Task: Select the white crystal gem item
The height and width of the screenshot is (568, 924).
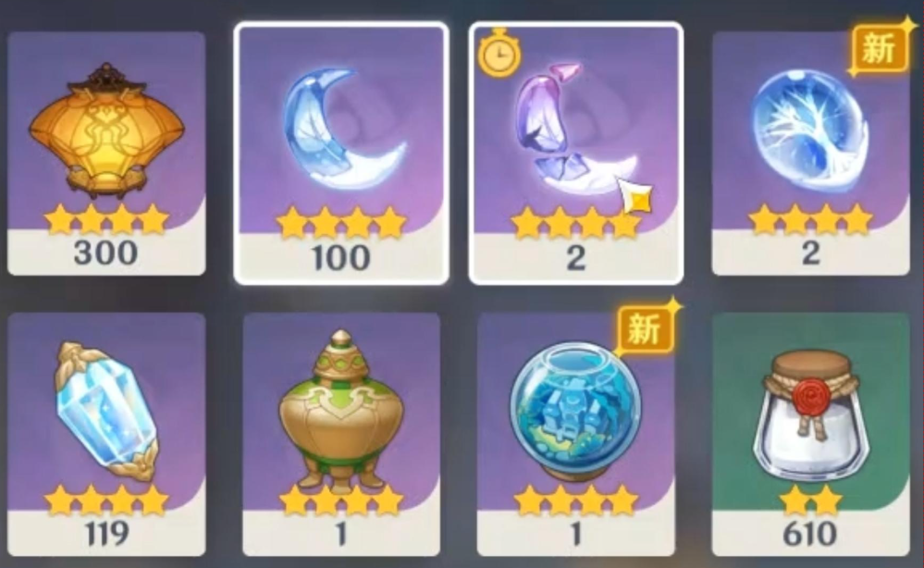Action: pos(106,434)
